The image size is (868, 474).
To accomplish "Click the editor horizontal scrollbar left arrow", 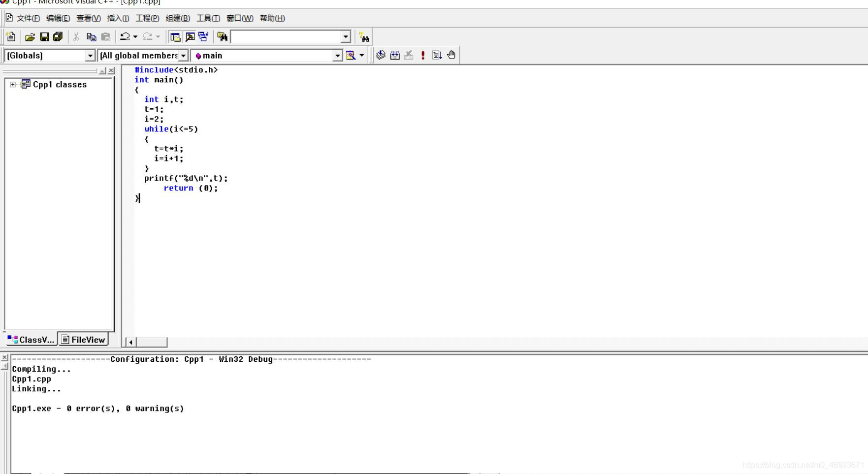I will point(130,342).
